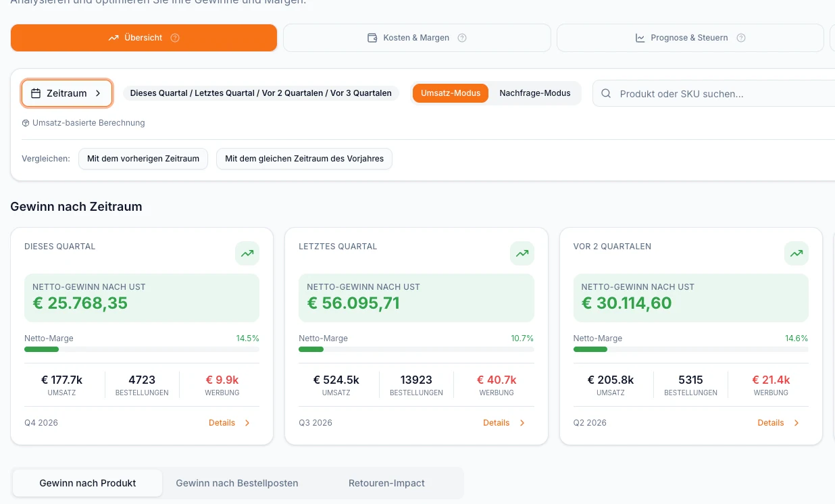Viewport: 835px width, 504px height.
Task: Click the trend icon on the Vor 2 Quartalen card
Action: [796, 253]
